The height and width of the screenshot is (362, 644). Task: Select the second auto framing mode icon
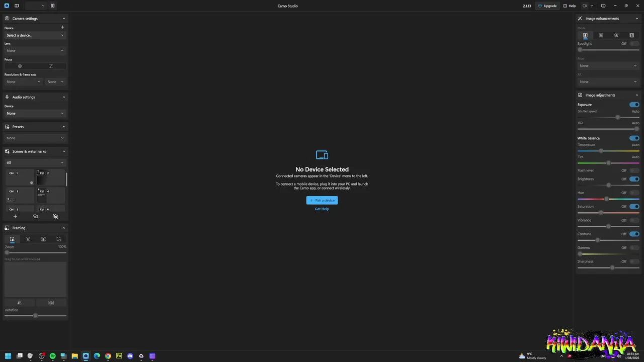coord(28,239)
